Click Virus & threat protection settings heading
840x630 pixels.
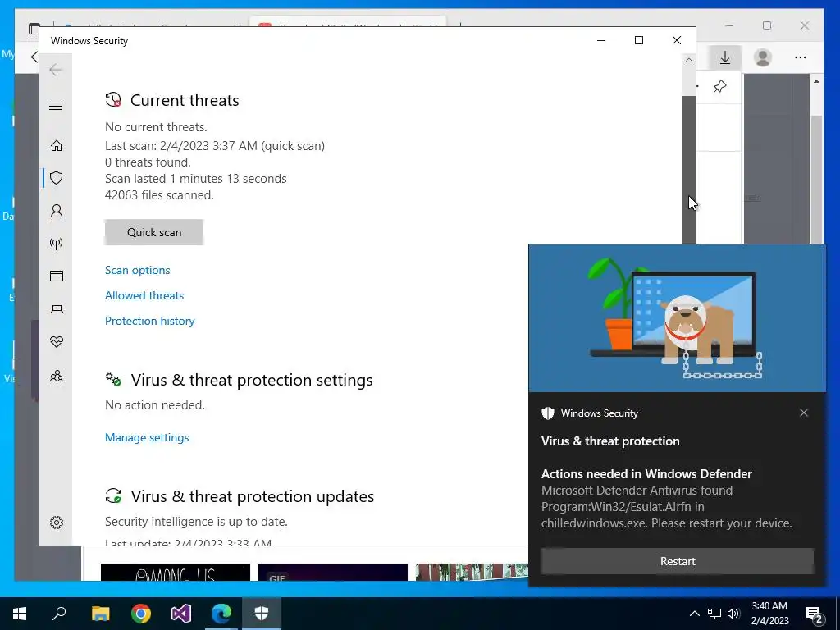(252, 380)
